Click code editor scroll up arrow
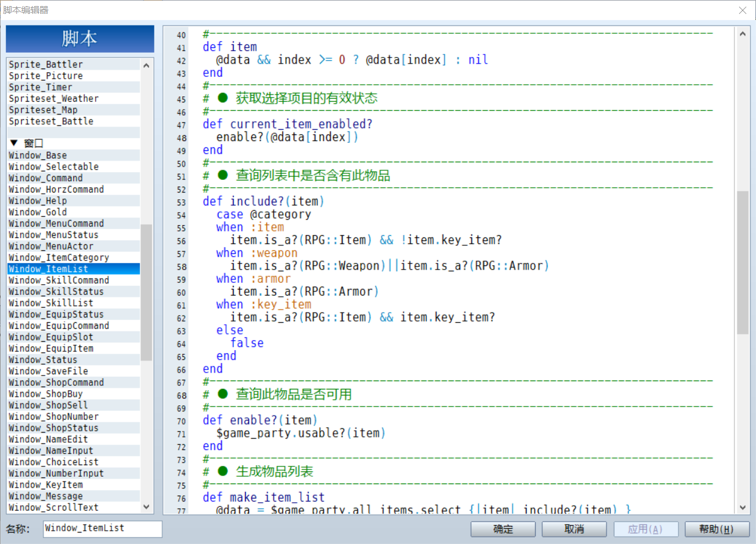The width and height of the screenshot is (756, 544). click(743, 33)
